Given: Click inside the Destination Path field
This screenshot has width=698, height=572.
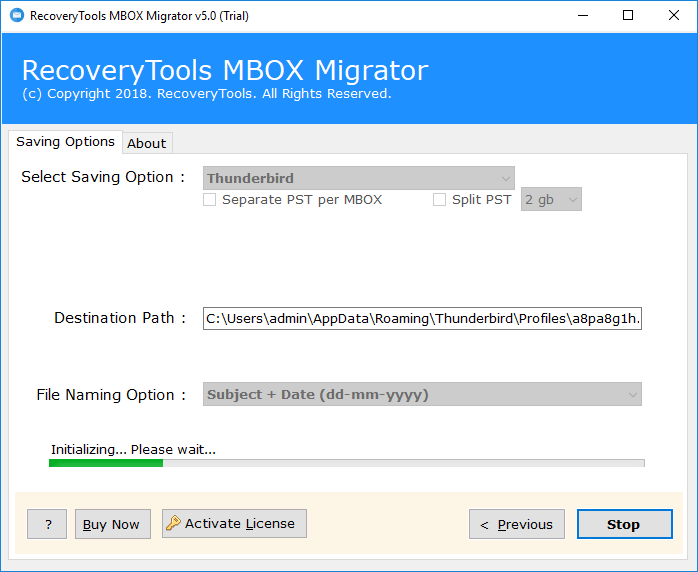Looking at the screenshot, I should pyautogui.click(x=422, y=318).
